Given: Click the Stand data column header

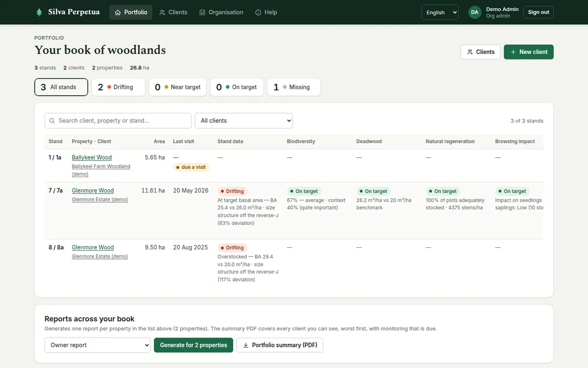Looking at the screenshot, I should pos(230,141).
